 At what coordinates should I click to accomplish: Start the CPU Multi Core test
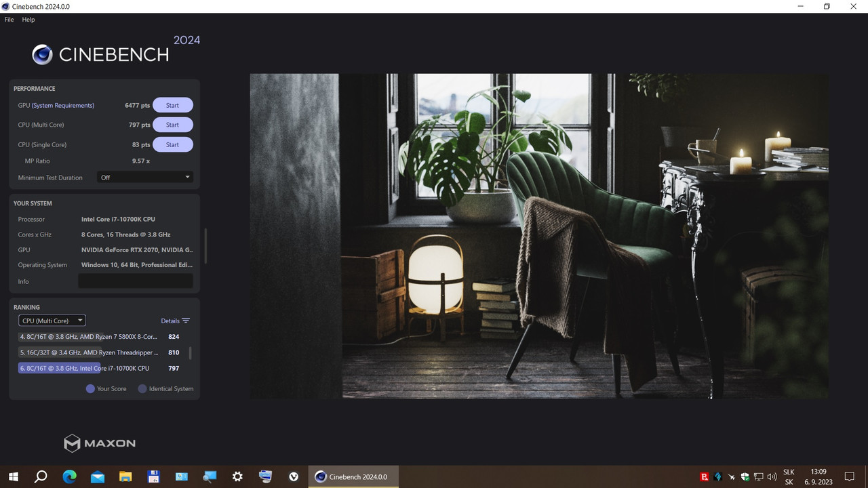coord(173,125)
